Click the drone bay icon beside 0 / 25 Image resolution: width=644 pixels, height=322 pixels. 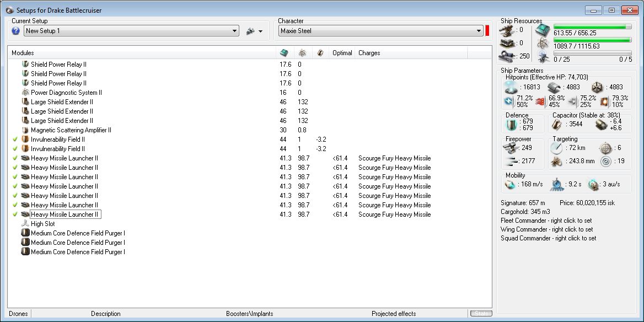[x=543, y=57]
